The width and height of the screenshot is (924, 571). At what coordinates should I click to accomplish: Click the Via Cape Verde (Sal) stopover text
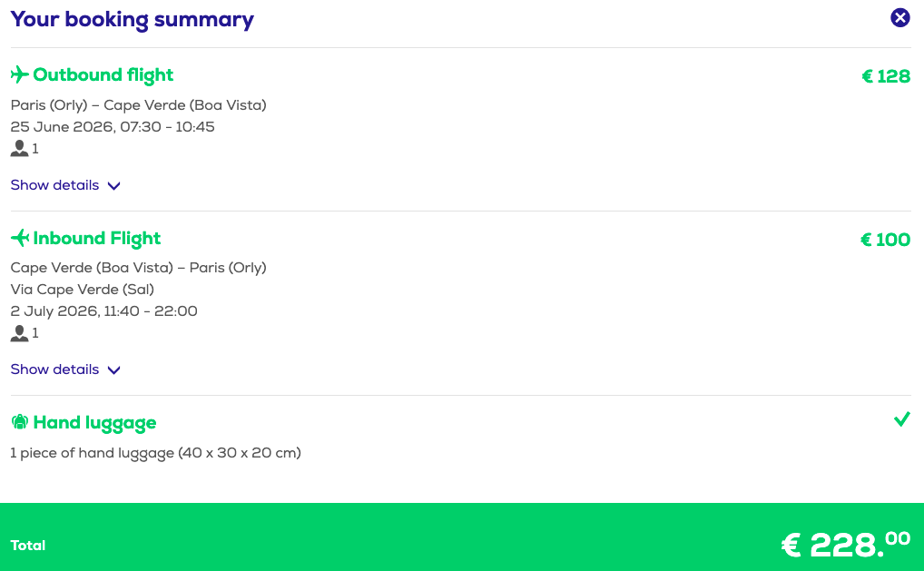coord(83,290)
